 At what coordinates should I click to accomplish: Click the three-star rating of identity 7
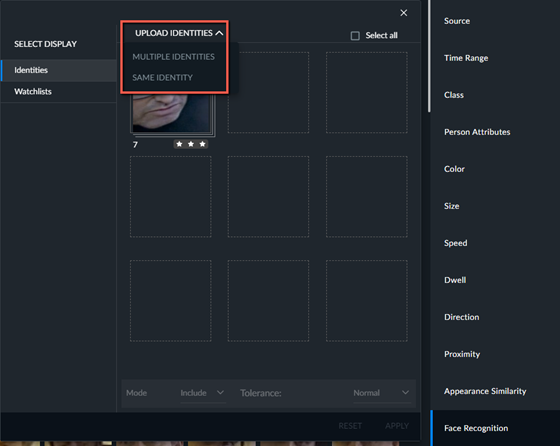tap(191, 144)
